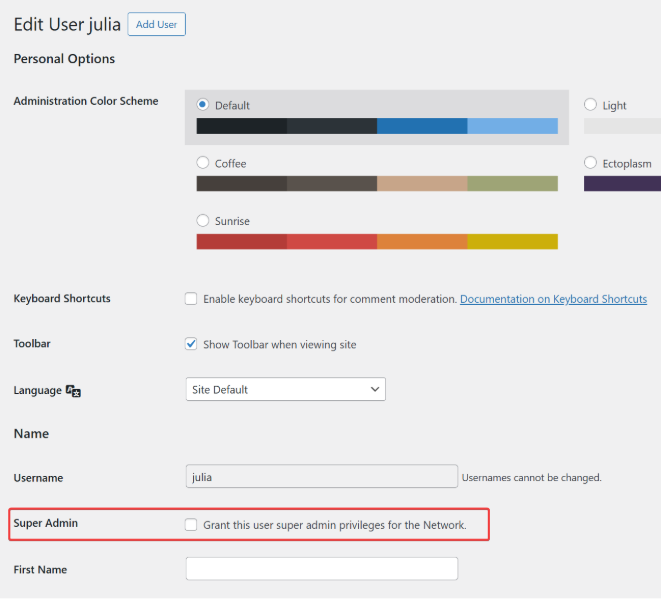Click the Personal Options heading
661x600 pixels.
pos(64,59)
